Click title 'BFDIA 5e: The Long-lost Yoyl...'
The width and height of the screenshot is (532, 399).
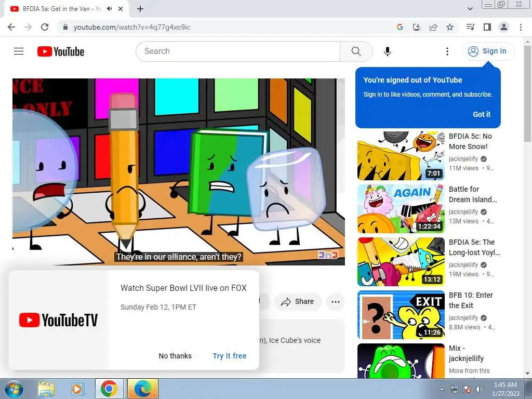click(474, 247)
